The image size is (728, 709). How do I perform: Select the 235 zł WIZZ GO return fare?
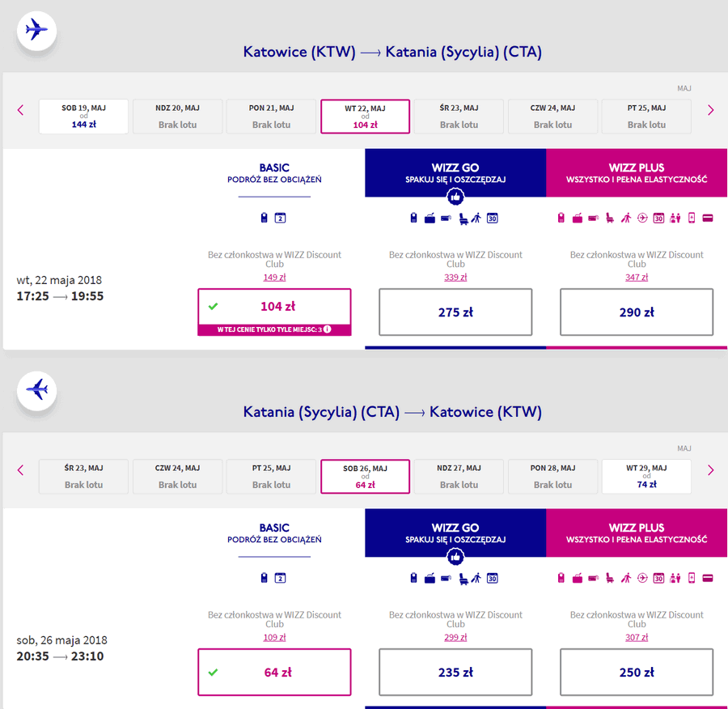coord(455,673)
